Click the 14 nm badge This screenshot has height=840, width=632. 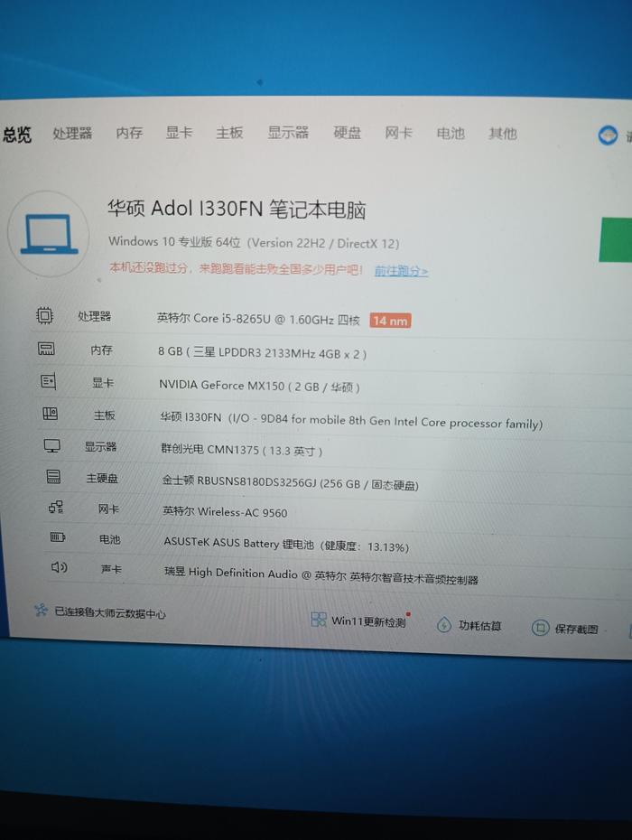pyautogui.click(x=390, y=321)
